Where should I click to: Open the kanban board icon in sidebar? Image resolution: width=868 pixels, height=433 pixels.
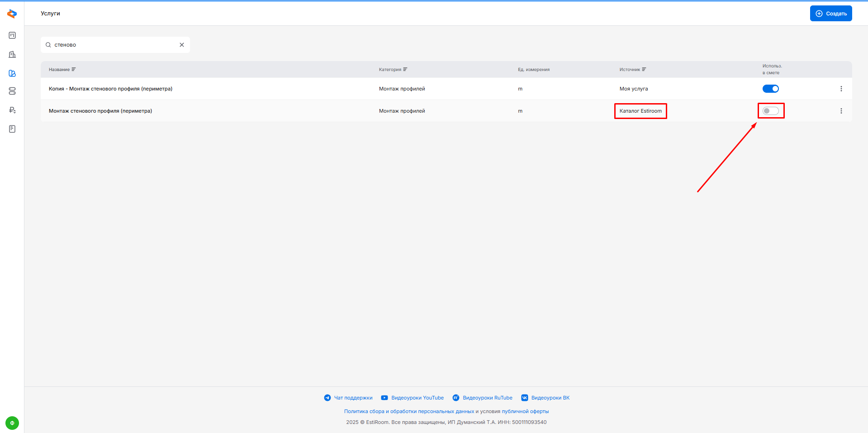[x=12, y=35]
